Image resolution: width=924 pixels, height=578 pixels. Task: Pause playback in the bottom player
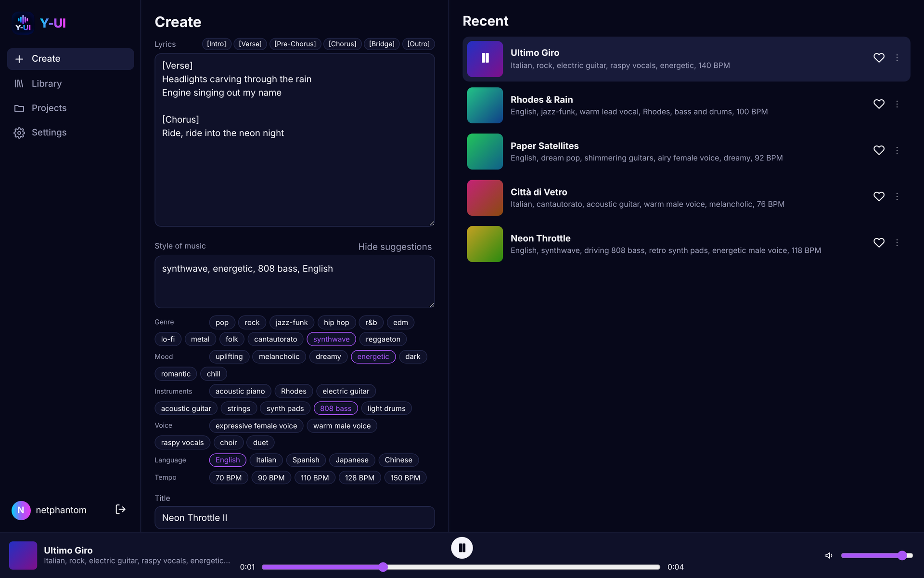pos(462,548)
